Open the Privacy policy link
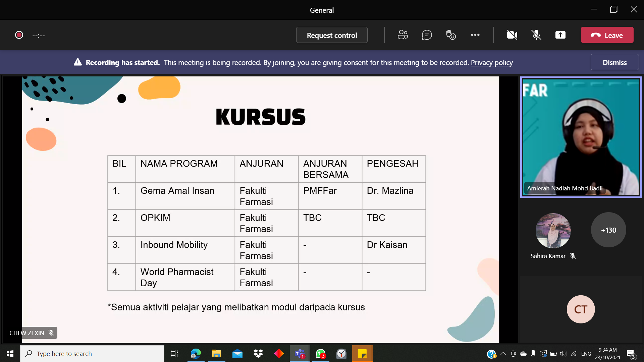Screen dimensions: 644x362 click(491, 62)
